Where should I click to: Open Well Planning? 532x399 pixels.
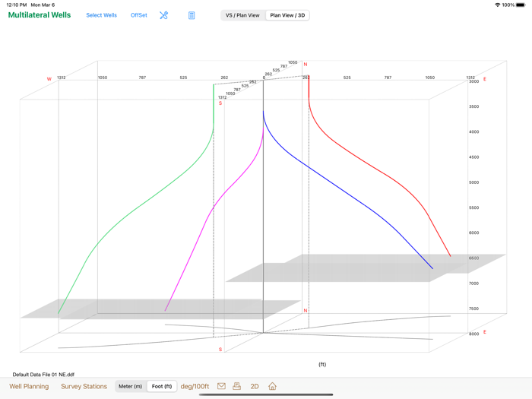(29, 386)
